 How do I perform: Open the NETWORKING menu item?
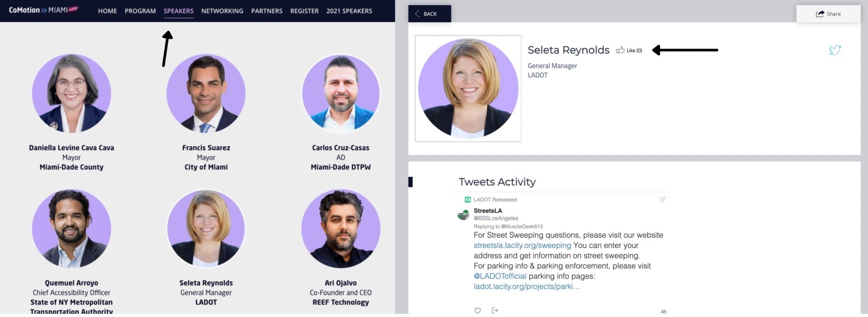coord(222,11)
